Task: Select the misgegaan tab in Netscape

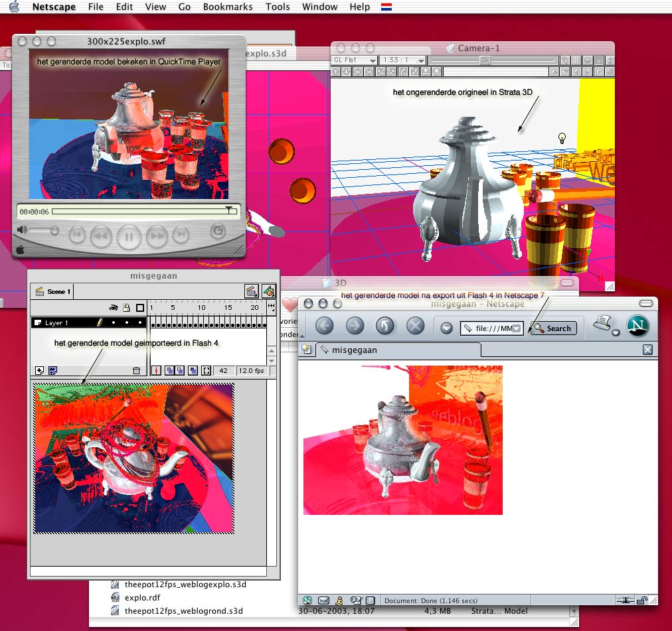Action: pyautogui.click(x=398, y=350)
